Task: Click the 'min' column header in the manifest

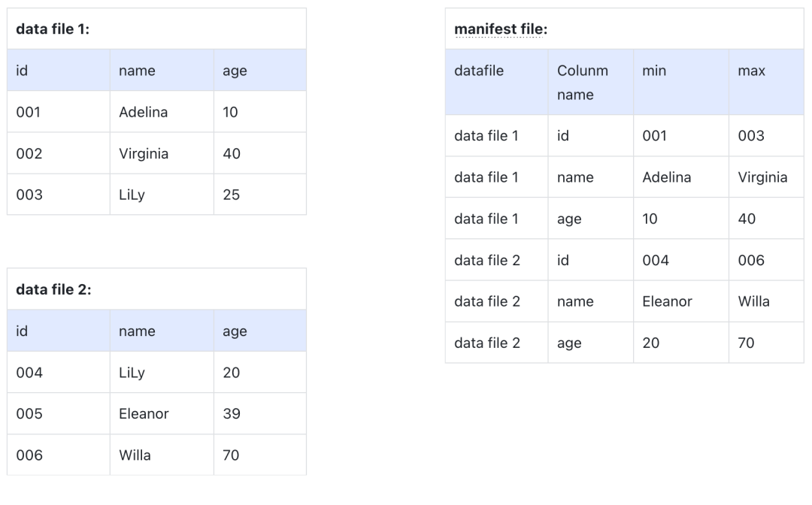Action: 653,71
